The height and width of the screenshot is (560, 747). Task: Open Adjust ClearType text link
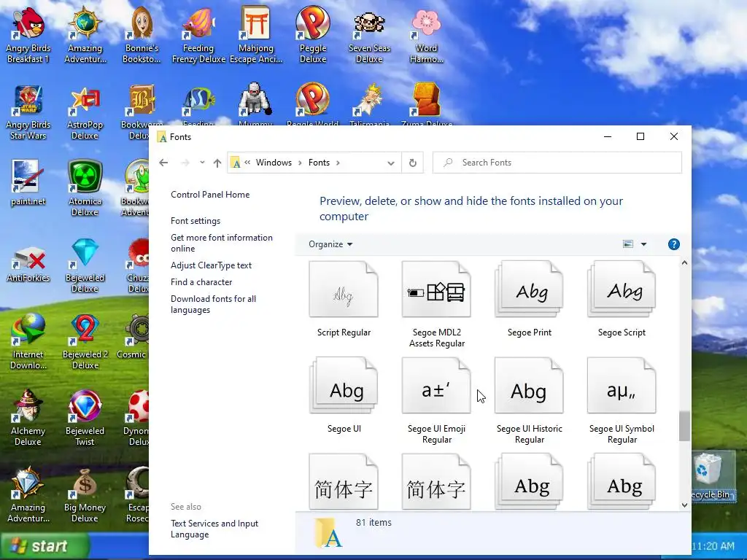click(211, 265)
